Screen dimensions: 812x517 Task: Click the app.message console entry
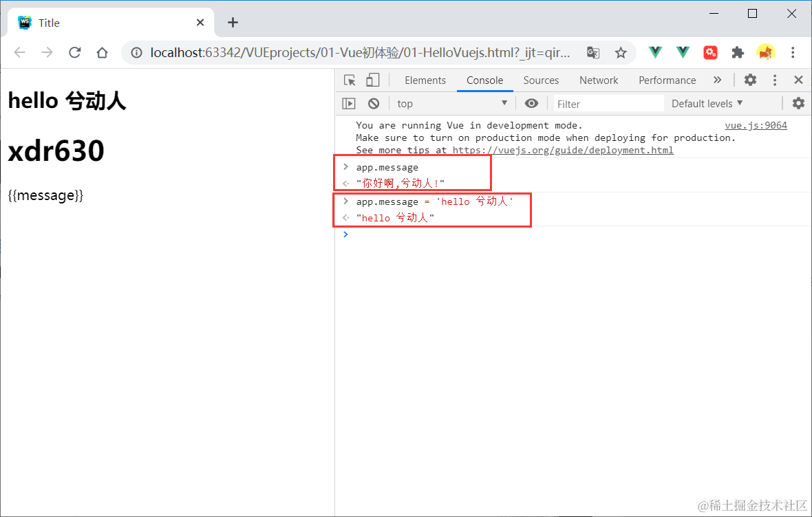tap(387, 167)
